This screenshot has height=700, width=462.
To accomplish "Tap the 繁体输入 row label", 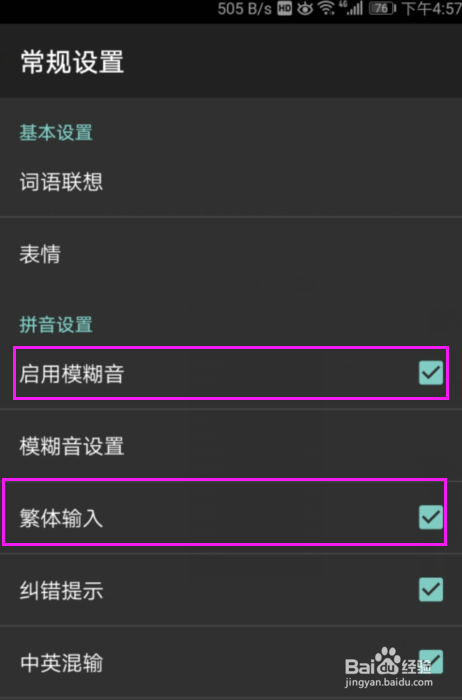I will (61, 518).
